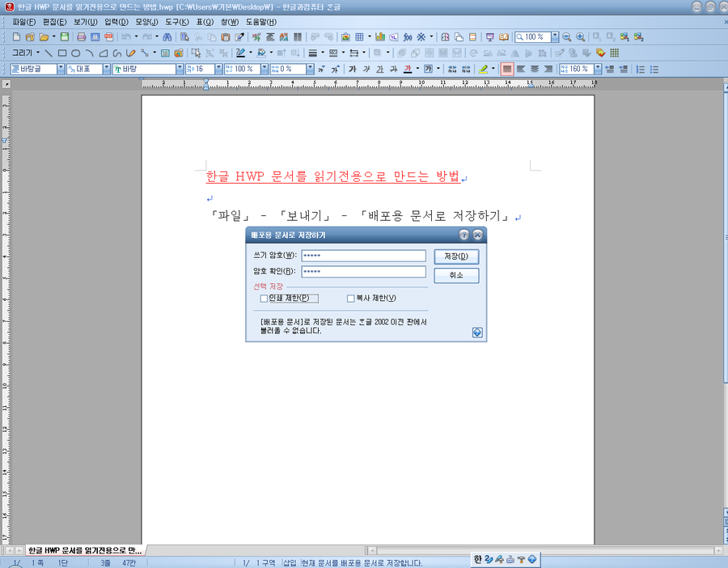The image size is (728, 568).
Task: Expand the 바탕 font dropdown
Action: (180, 70)
